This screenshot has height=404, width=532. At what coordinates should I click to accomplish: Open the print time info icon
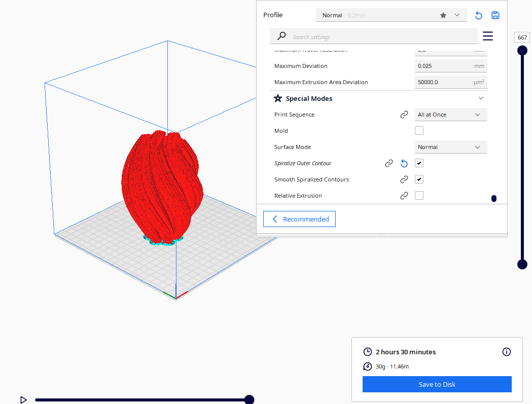click(506, 352)
